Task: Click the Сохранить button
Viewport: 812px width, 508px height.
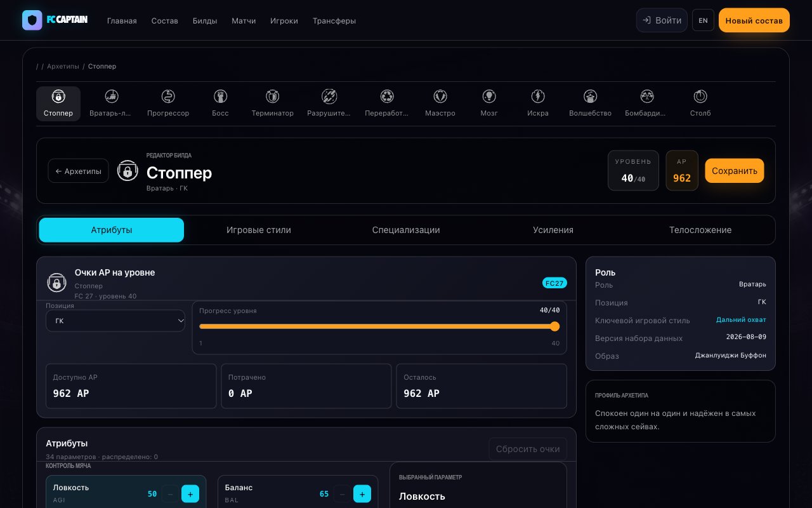Action: tap(735, 171)
